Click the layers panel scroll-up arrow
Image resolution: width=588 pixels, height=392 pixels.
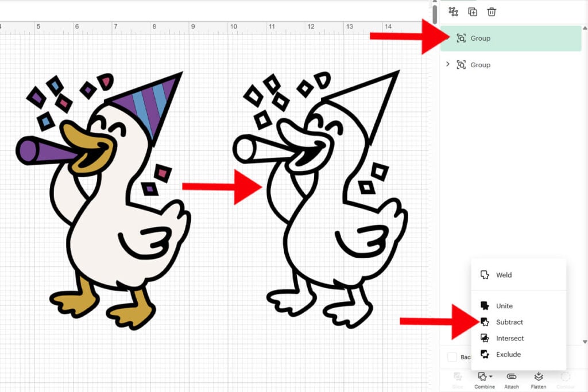(585, 28)
